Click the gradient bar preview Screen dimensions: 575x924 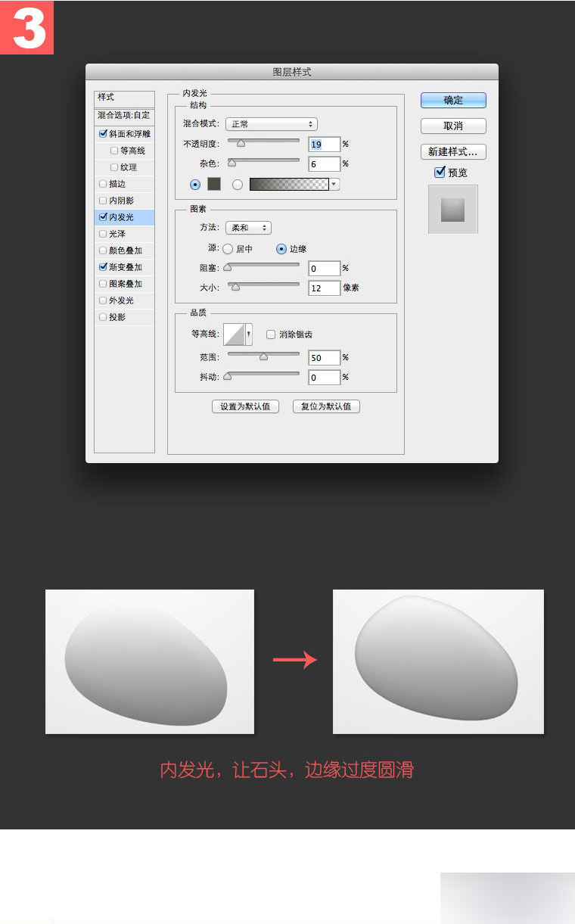[x=289, y=184]
